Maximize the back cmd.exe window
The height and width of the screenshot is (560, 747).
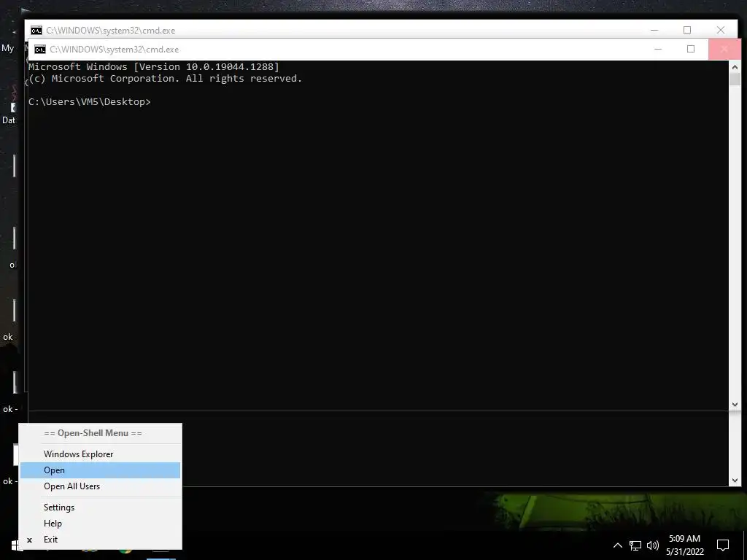tap(687, 30)
